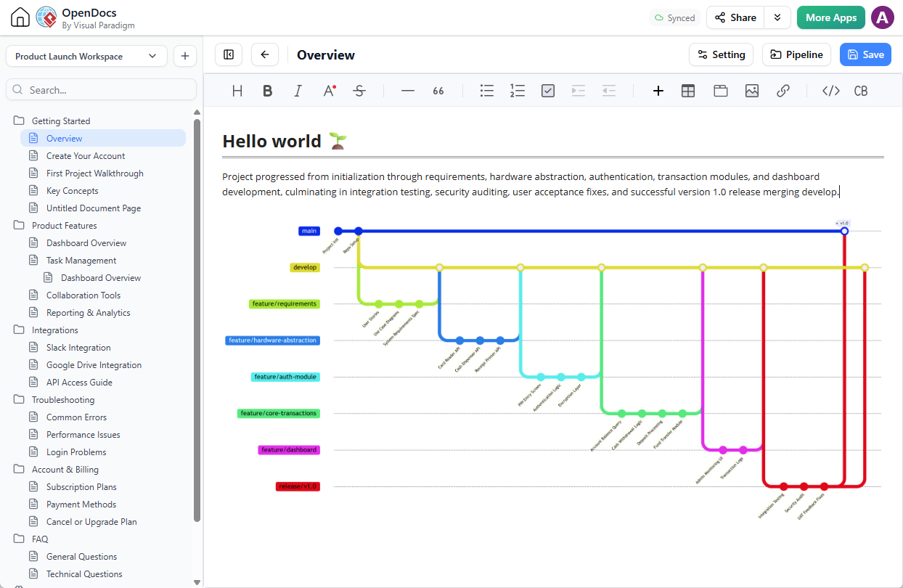
Task: Open Reporting & Analytics page
Action: click(x=89, y=313)
